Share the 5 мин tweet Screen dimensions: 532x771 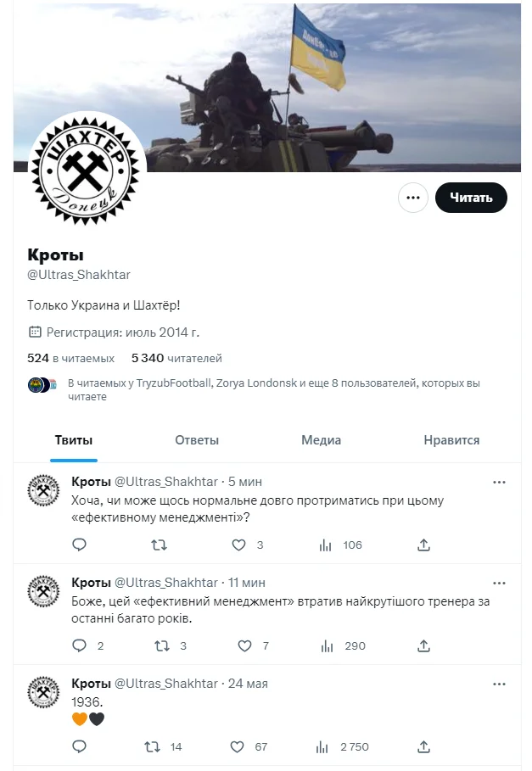tap(423, 545)
